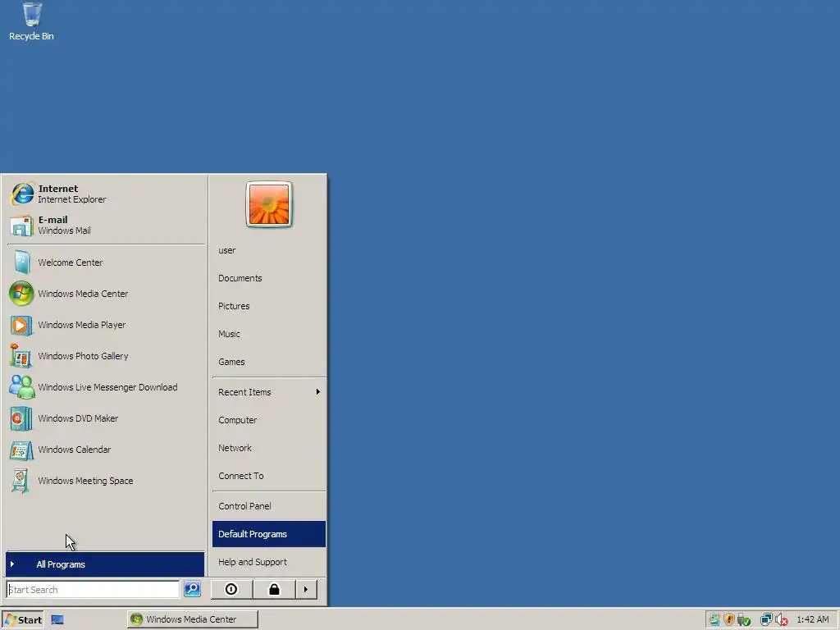Click the muted volume tray icon
Screen dimensions: 840x630
(782, 620)
